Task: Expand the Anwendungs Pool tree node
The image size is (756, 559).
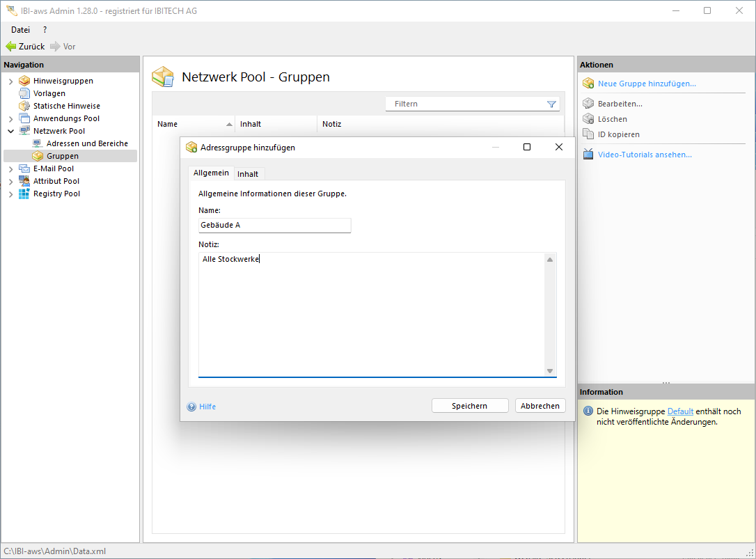Action: (x=10, y=119)
